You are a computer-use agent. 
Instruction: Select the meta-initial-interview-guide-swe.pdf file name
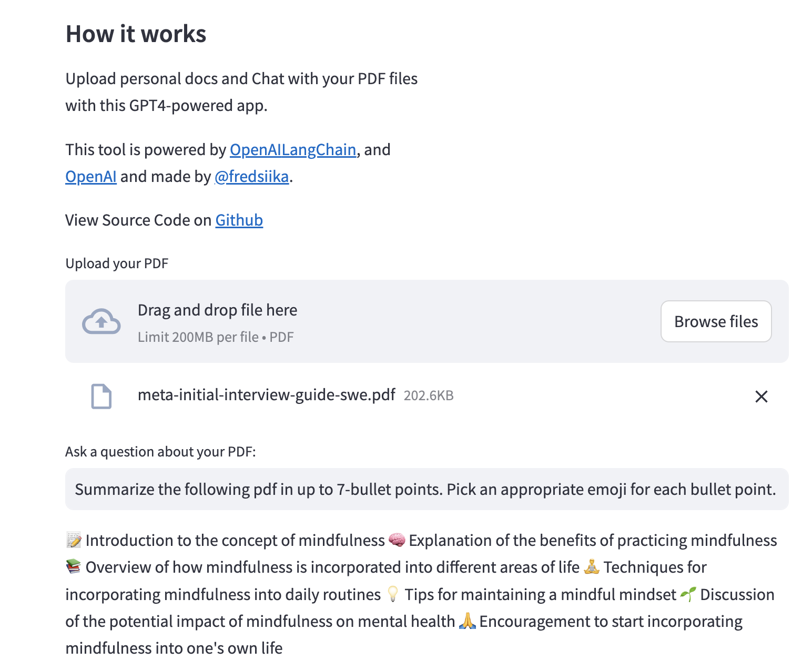(266, 395)
